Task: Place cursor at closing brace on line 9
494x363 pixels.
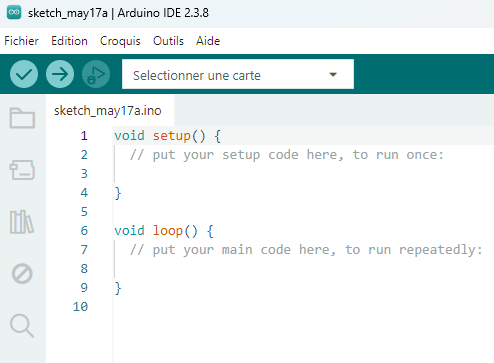Action: (x=118, y=288)
